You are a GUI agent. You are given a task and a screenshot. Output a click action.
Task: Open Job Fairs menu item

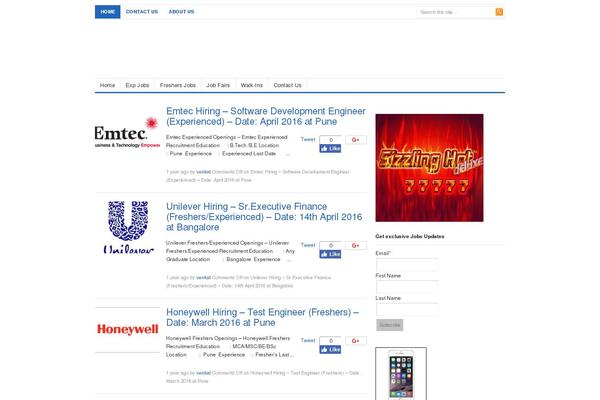coord(218,85)
